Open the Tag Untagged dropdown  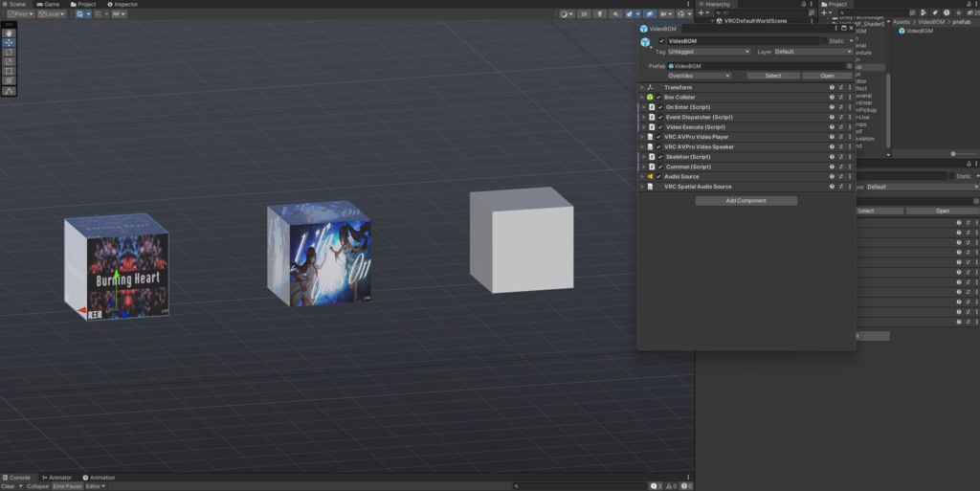pyautogui.click(x=709, y=52)
